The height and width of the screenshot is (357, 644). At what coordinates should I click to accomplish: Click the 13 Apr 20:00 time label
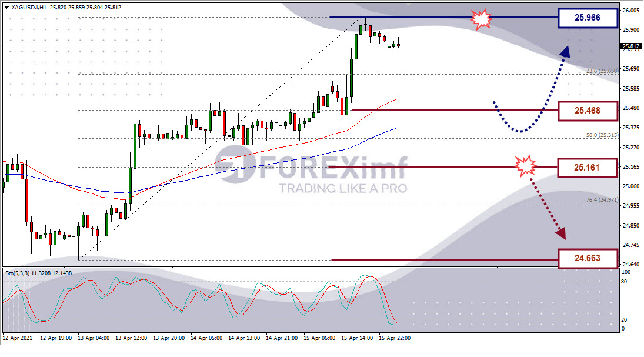[169, 338]
